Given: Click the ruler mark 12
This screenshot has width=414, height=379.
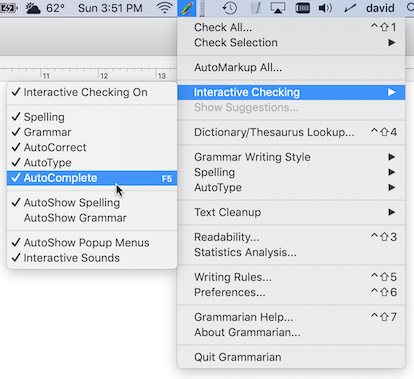Looking at the screenshot, I should pos(104,76).
